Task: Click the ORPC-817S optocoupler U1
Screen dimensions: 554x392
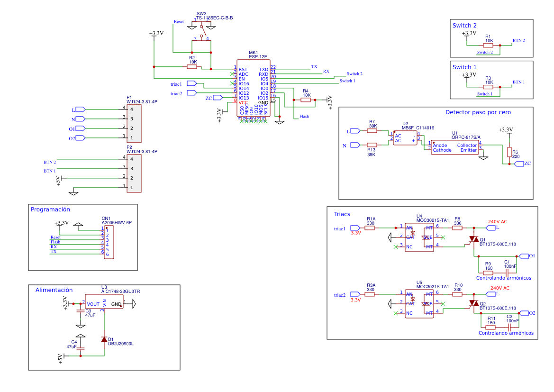Action: click(455, 146)
